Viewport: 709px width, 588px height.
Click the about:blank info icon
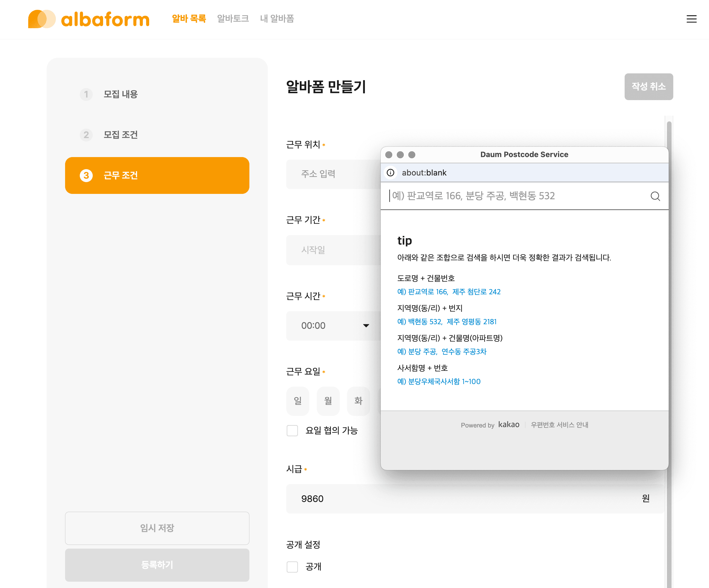[x=390, y=173]
